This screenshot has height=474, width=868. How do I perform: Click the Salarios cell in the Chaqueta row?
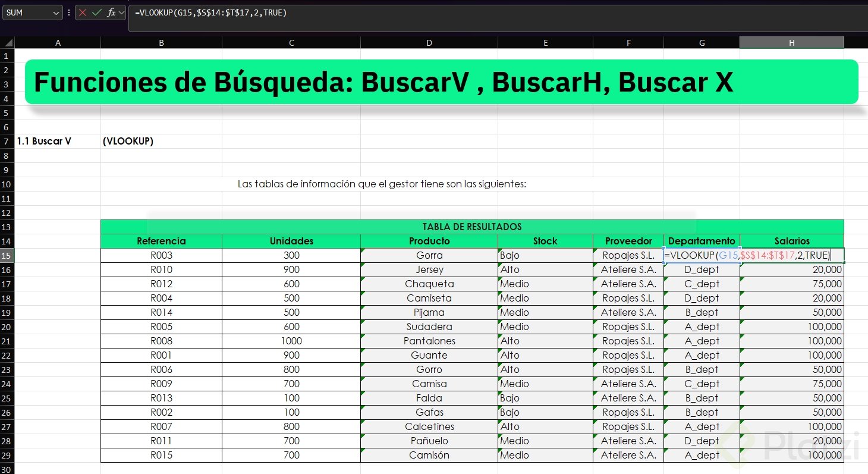click(x=792, y=284)
